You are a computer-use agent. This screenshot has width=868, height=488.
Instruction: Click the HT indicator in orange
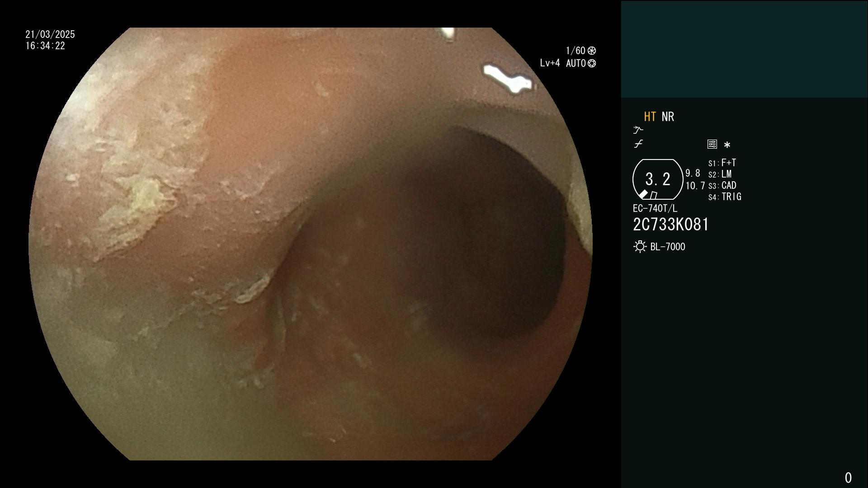650,117
